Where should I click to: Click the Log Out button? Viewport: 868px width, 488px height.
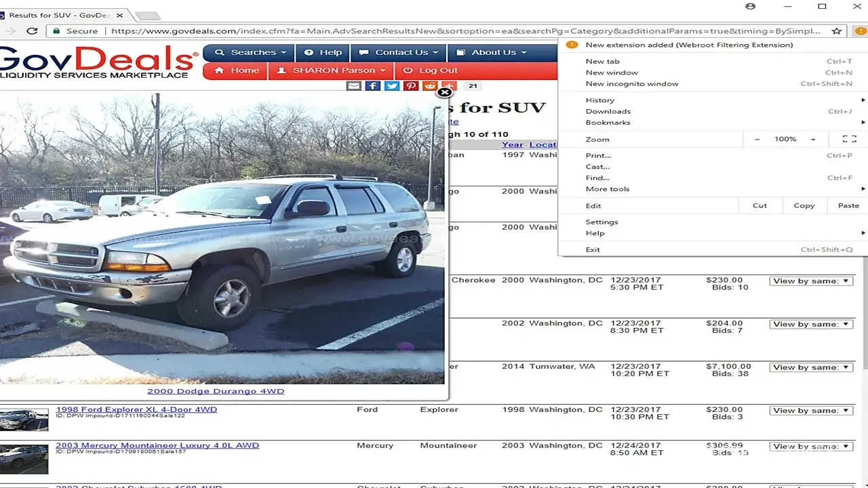[x=431, y=70]
